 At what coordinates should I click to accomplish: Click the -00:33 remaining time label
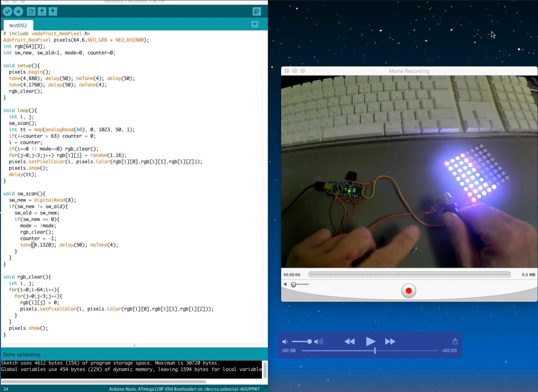(x=449, y=350)
